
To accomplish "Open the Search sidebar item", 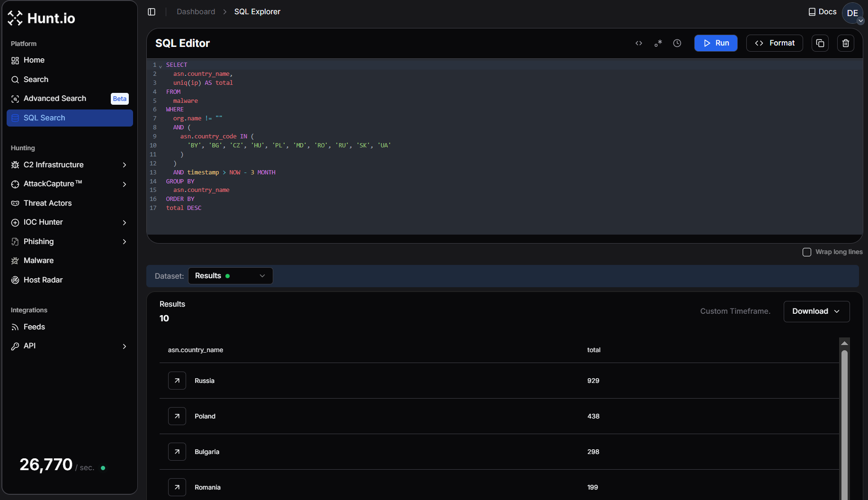I will click(x=70, y=80).
